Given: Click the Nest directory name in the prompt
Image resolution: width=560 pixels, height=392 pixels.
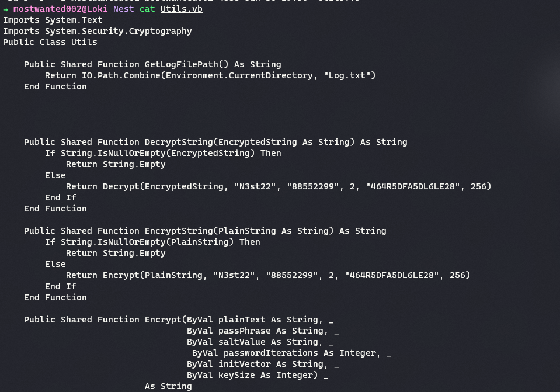Looking at the screenshot, I should 123,9.
